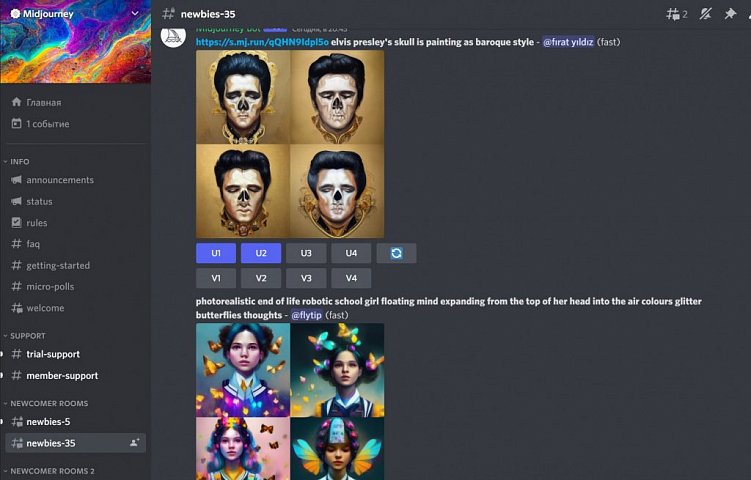Viewport: 751px width, 480px height.
Task: Click the @flytip mention
Action: pos(307,315)
